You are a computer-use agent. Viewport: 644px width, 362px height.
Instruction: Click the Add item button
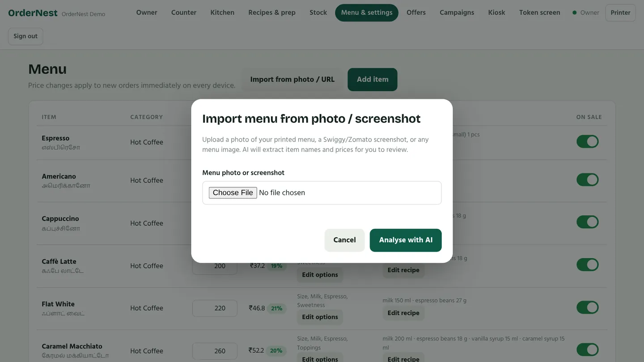pyautogui.click(x=373, y=80)
